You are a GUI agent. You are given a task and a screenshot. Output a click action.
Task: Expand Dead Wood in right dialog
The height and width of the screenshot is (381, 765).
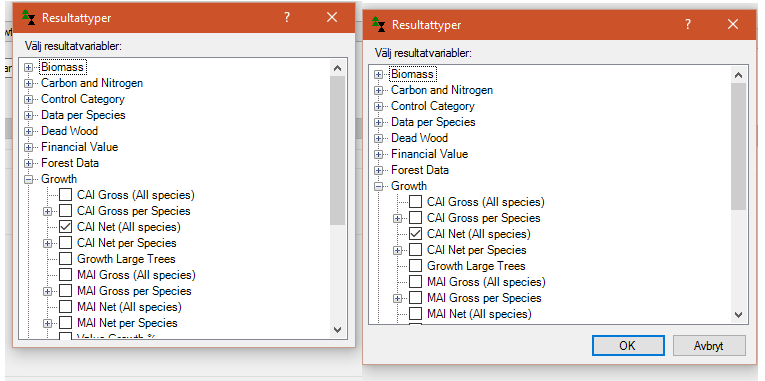[378, 139]
